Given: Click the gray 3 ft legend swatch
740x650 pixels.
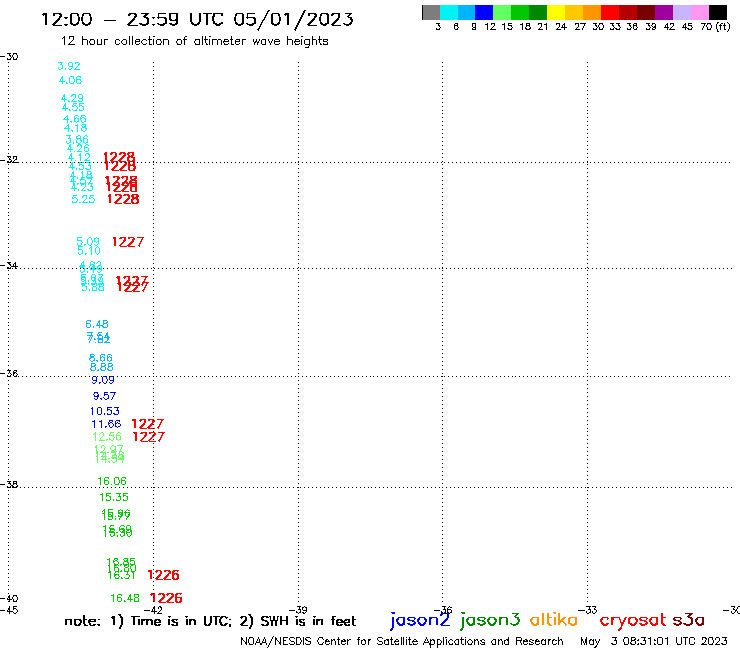Looking at the screenshot, I should click(x=431, y=12).
